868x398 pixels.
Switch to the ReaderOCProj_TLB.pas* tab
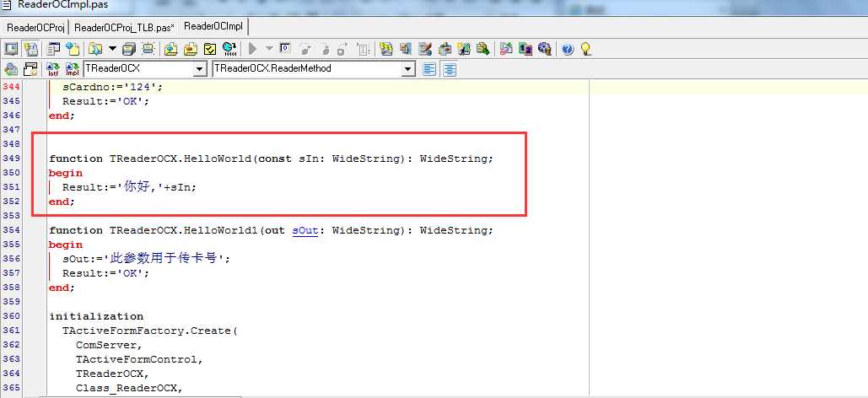(x=124, y=28)
